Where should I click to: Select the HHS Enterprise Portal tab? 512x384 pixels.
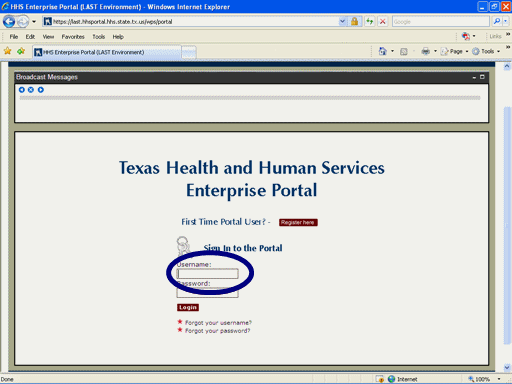(x=107, y=52)
